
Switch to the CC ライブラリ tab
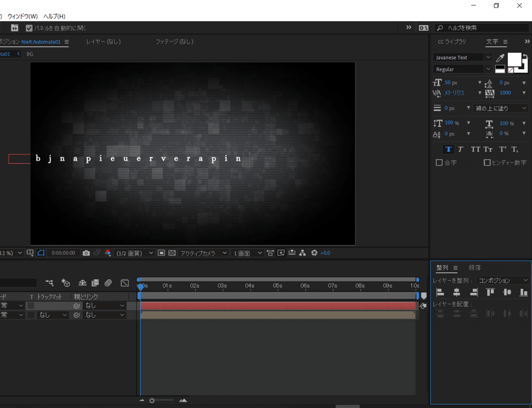(452, 42)
